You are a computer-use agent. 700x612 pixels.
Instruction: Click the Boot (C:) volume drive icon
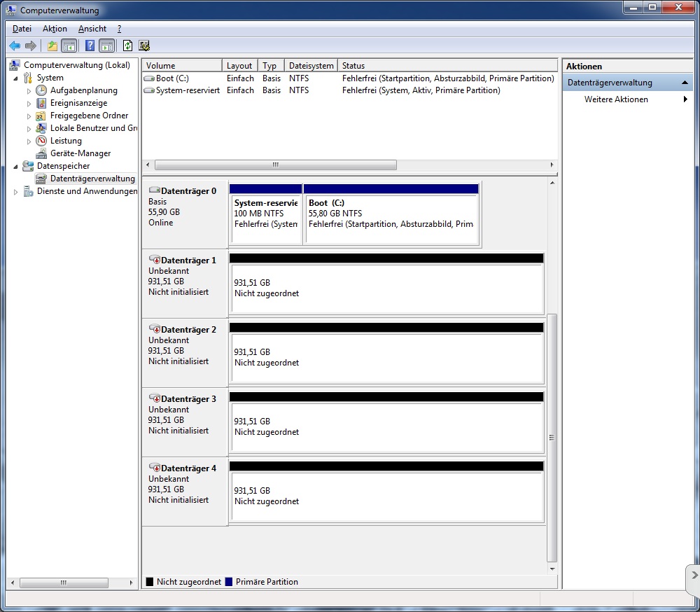point(149,78)
